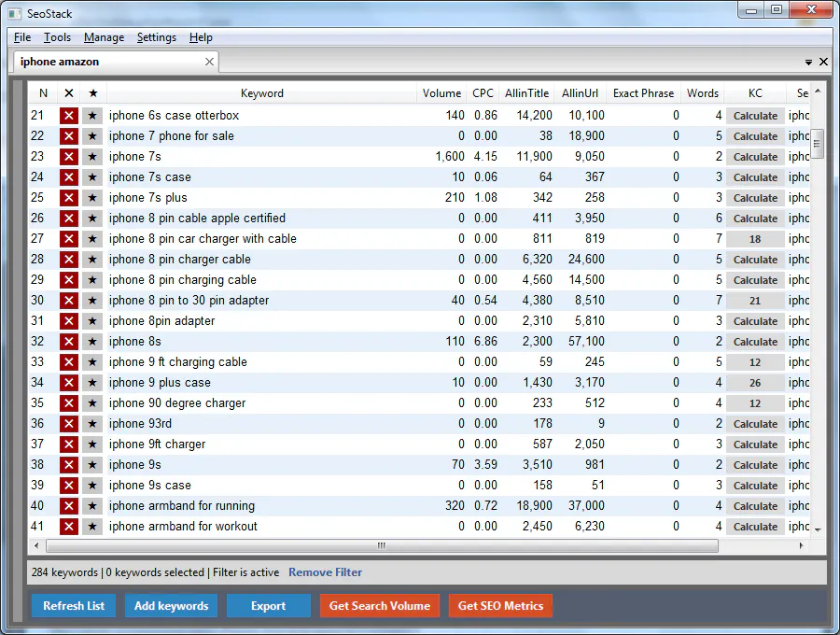Viewport: 840px width, 635px height.
Task: Open the Manage menu
Action: [104, 37]
